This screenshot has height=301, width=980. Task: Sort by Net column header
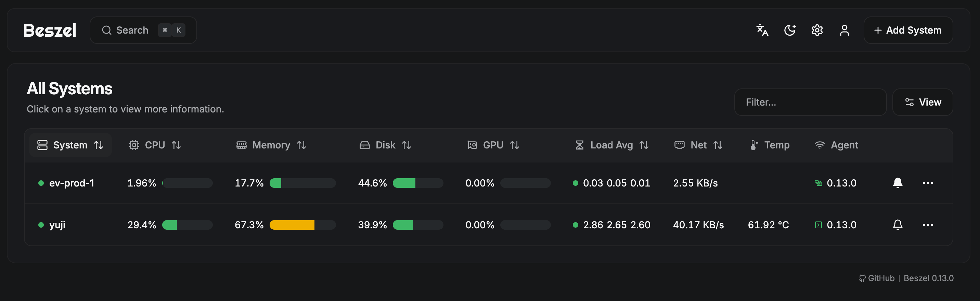tap(698, 145)
